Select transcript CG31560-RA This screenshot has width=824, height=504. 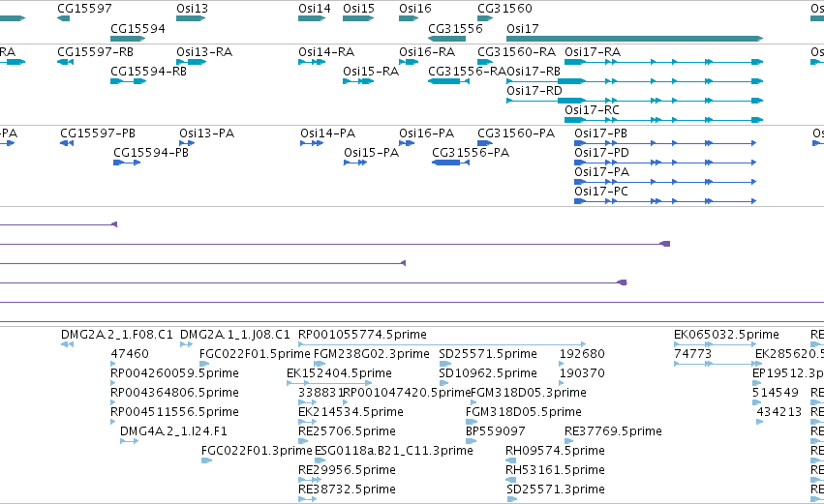[x=516, y=52]
